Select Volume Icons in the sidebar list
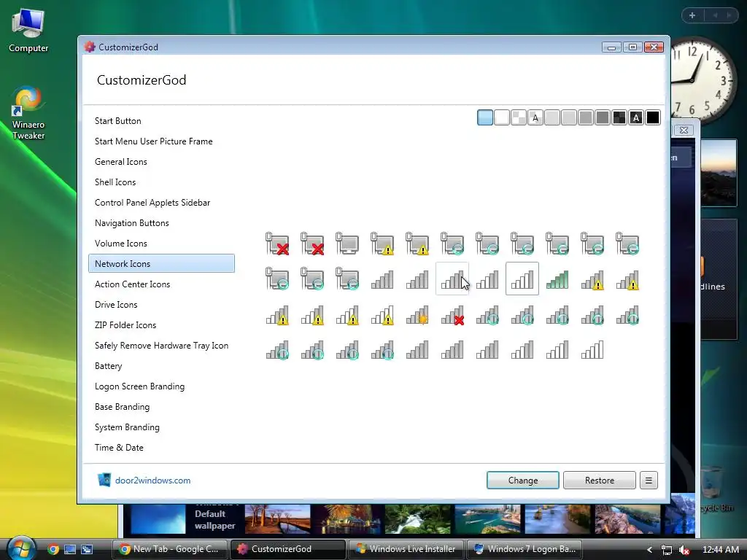The image size is (747, 560). 161,244
